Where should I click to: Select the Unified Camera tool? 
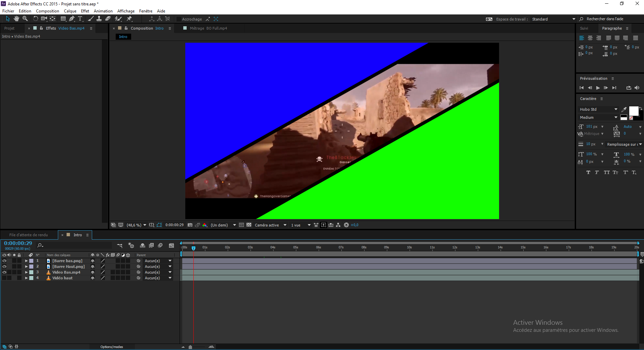tap(44, 19)
